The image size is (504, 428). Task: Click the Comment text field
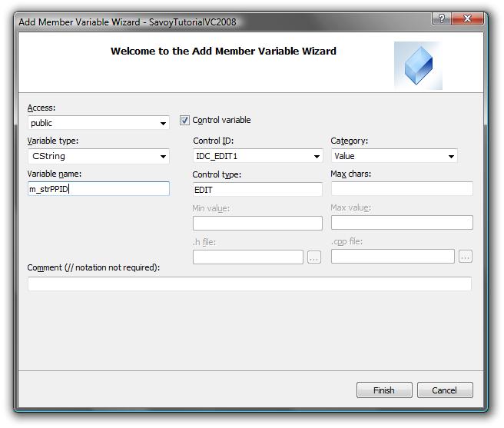point(249,284)
